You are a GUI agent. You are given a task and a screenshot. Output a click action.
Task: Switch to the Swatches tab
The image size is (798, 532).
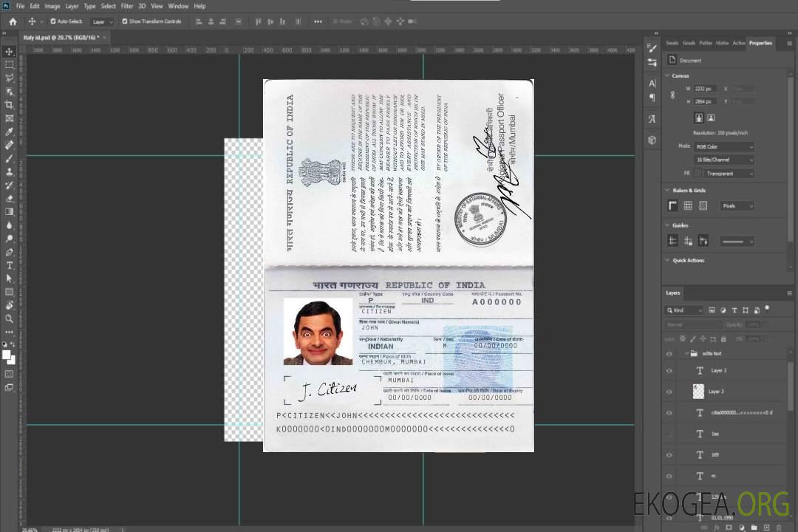click(672, 44)
